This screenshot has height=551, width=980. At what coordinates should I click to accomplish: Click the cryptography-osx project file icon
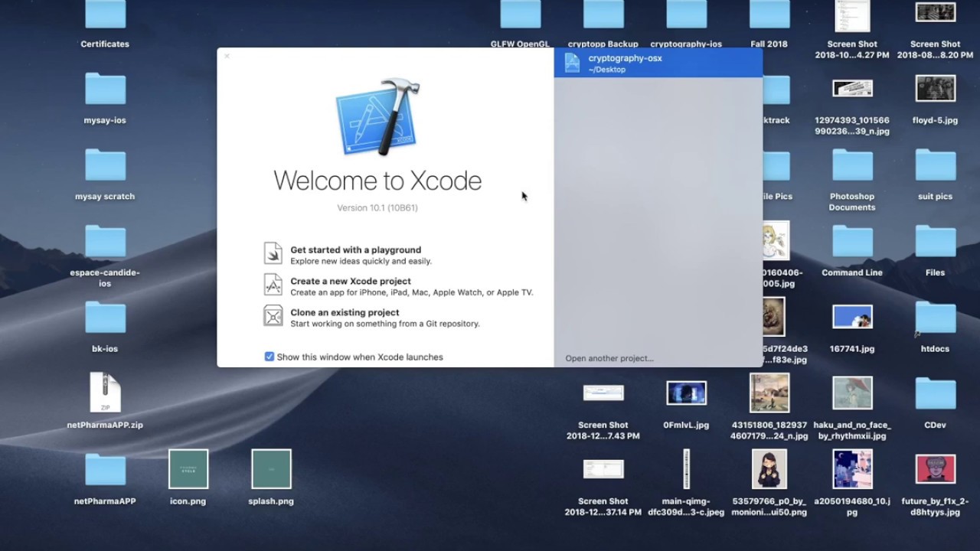tap(572, 63)
